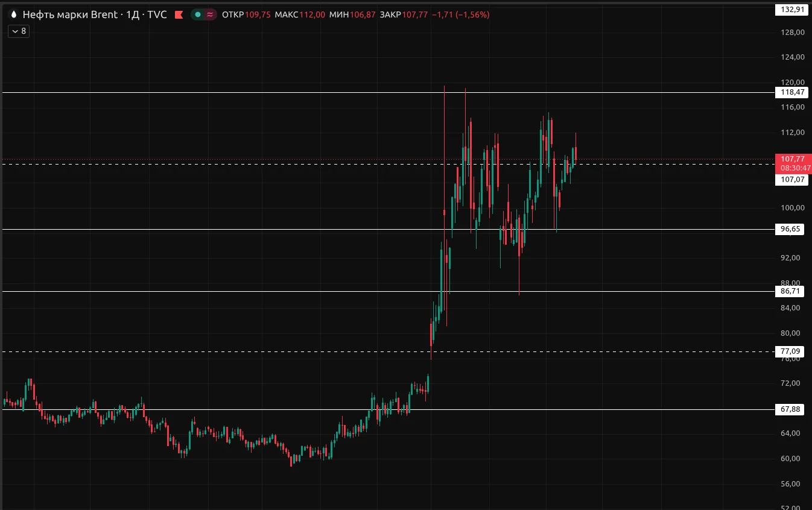Click the 72,00 tick on the price scale
Image resolution: width=812 pixels, height=510 pixels.
click(x=790, y=383)
